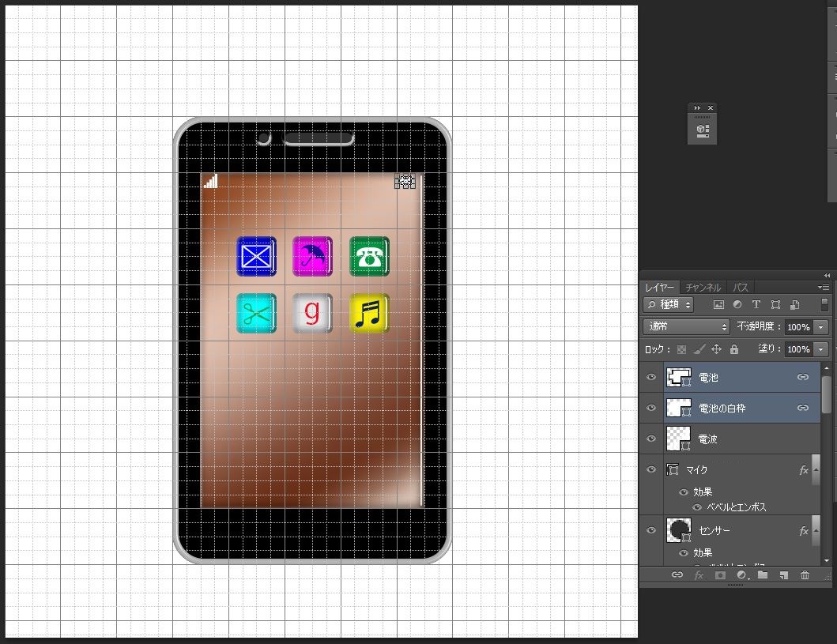This screenshot has width=837, height=644.
Task: Switch to the チャンネル tab
Action: tap(703, 288)
